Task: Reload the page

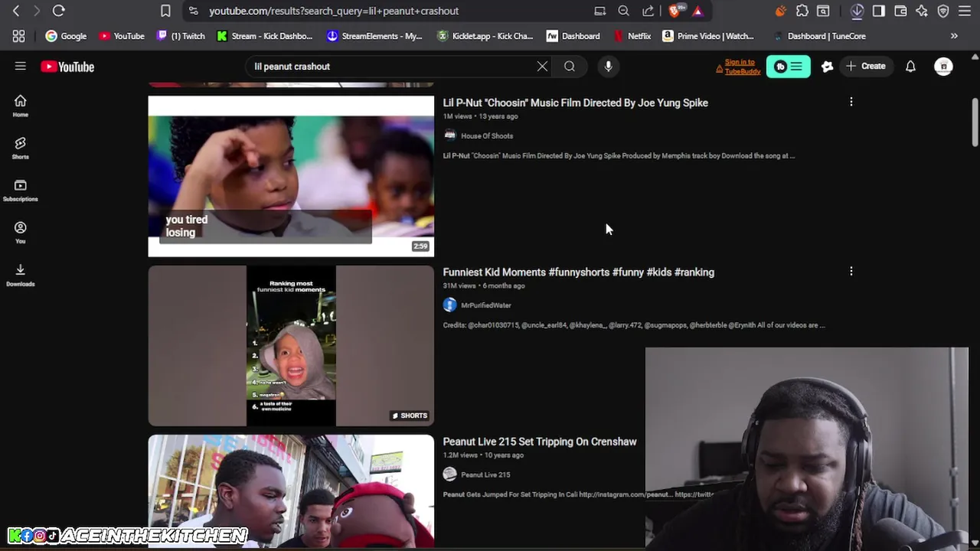Action: coord(58,11)
